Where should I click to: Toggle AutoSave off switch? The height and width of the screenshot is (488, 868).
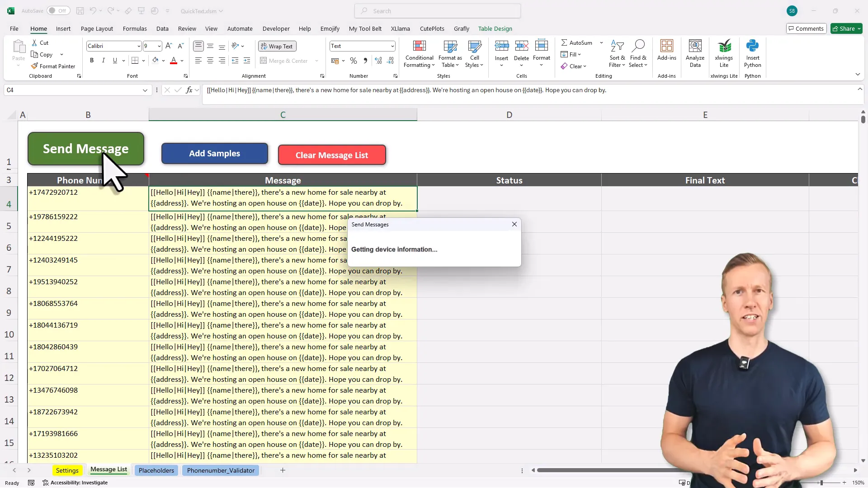pos(58,10)
